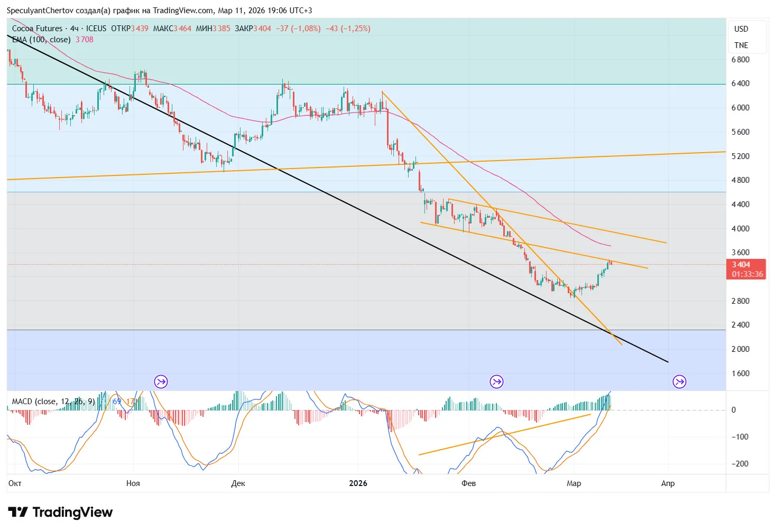
Task: Click the 2 000 price axis label
Action: [741, 349]
